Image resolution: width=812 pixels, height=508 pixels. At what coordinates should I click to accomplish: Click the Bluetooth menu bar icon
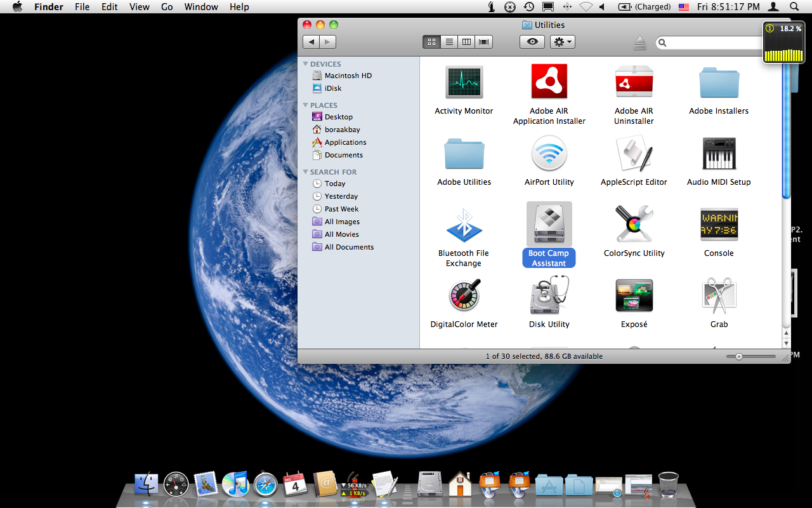[567, 6]
